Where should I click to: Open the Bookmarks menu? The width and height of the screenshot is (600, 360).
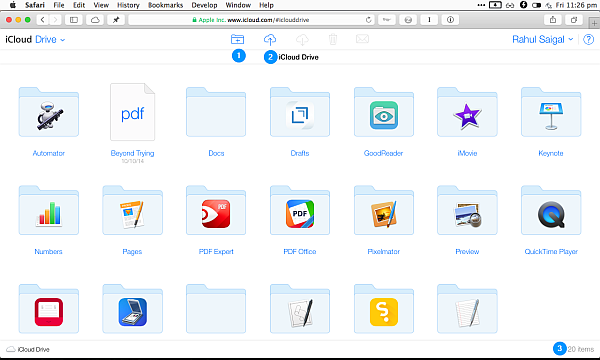pyautogui.click(x=165, y=5)
